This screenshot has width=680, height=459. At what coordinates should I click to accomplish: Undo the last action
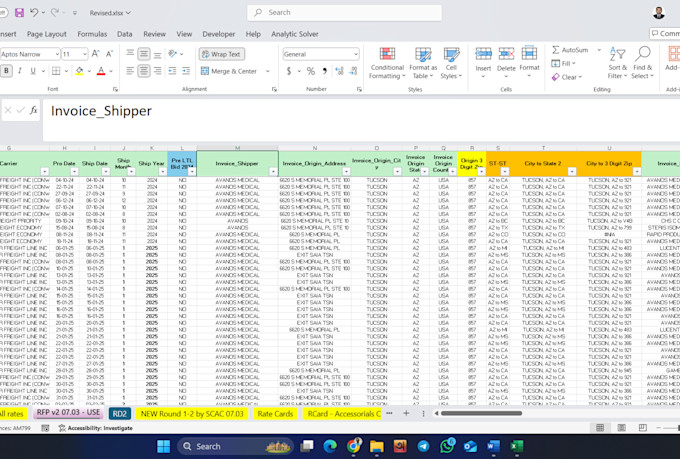click(x=34, y=13)
